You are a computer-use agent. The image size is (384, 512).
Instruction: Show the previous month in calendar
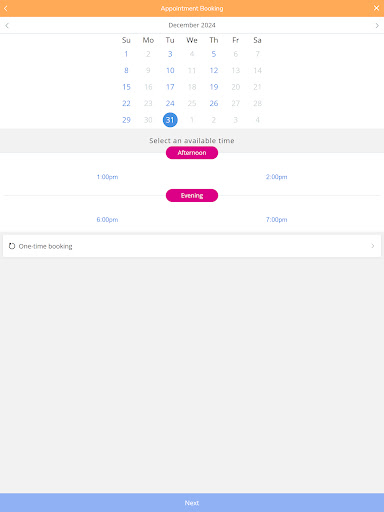[x=7, y=25]
